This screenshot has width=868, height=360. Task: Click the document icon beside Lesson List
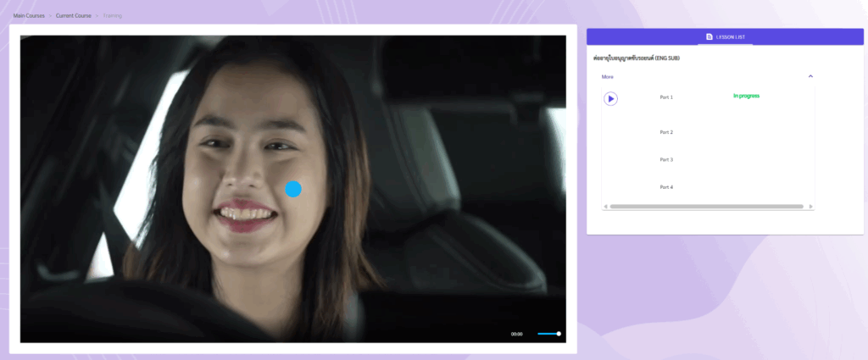(x=709, y=36)
